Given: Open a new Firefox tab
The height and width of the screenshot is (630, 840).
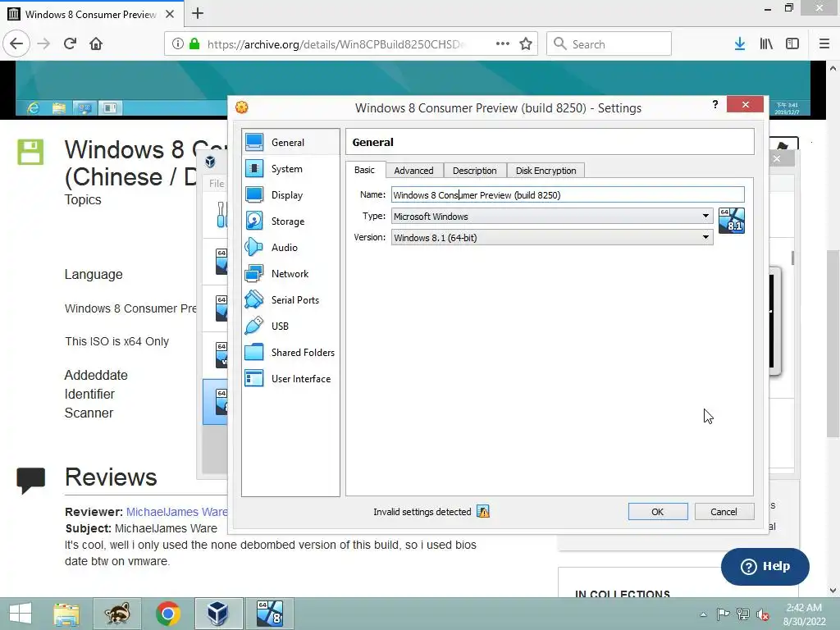Looking at the screenshot, I should click(198, 13).
